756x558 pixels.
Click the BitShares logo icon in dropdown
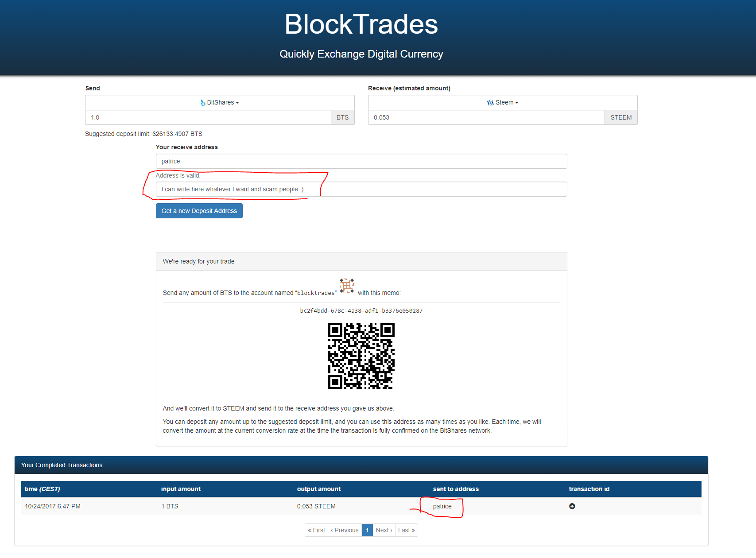(203, 103)
